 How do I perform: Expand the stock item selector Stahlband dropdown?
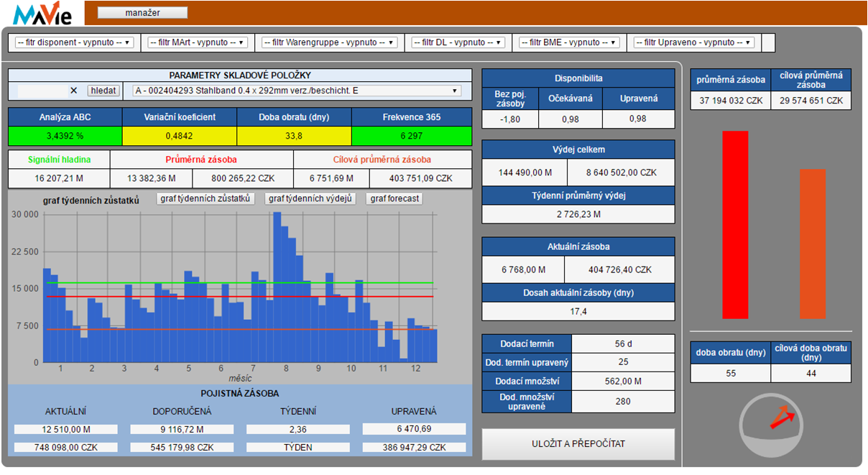coord(297,91)
